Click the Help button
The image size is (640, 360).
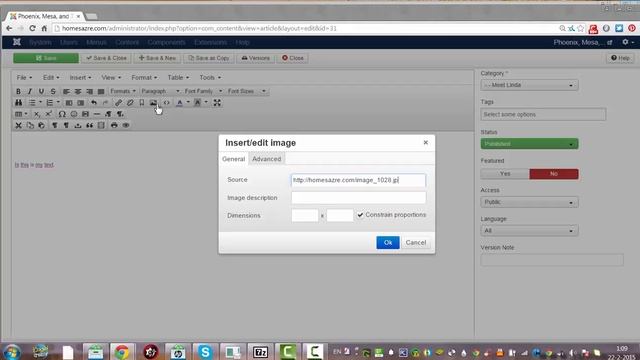620,58
